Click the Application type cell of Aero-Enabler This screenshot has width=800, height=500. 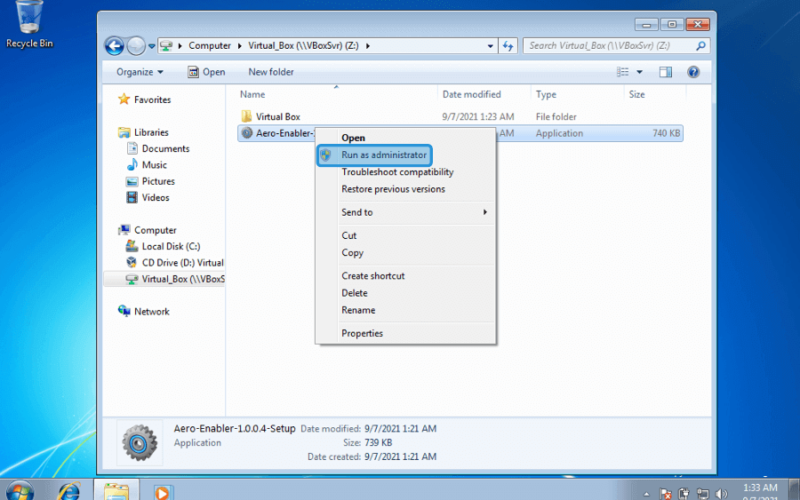[559, 134]
